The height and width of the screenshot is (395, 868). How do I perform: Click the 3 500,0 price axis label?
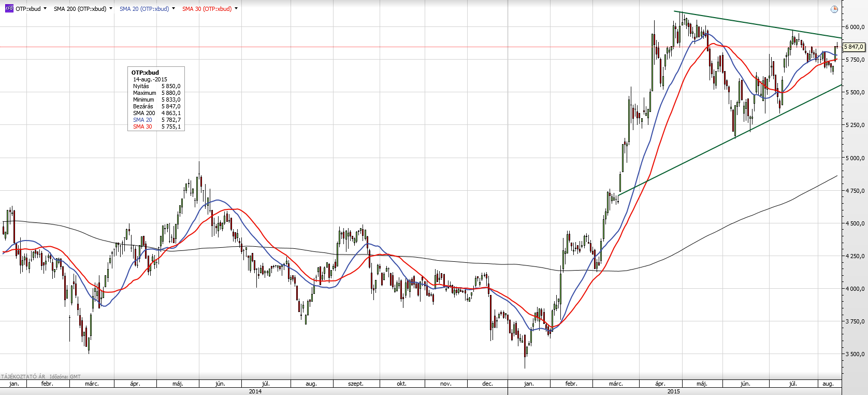(x=855, y=354)
